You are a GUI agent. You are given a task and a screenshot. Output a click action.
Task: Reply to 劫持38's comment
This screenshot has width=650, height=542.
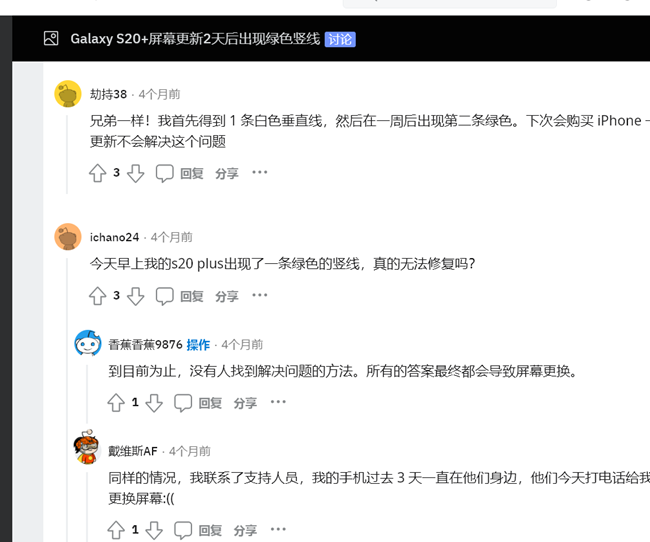tap(180, 173)
